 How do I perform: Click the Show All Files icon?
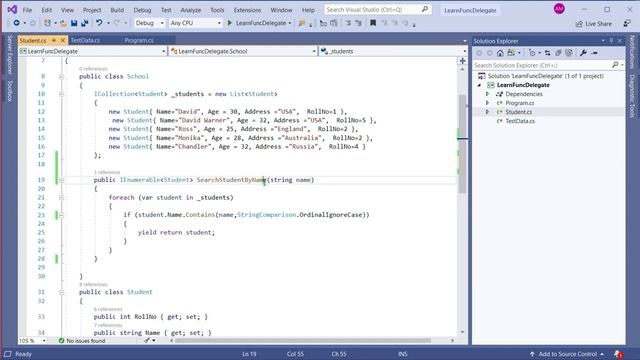tap(569, 53)
